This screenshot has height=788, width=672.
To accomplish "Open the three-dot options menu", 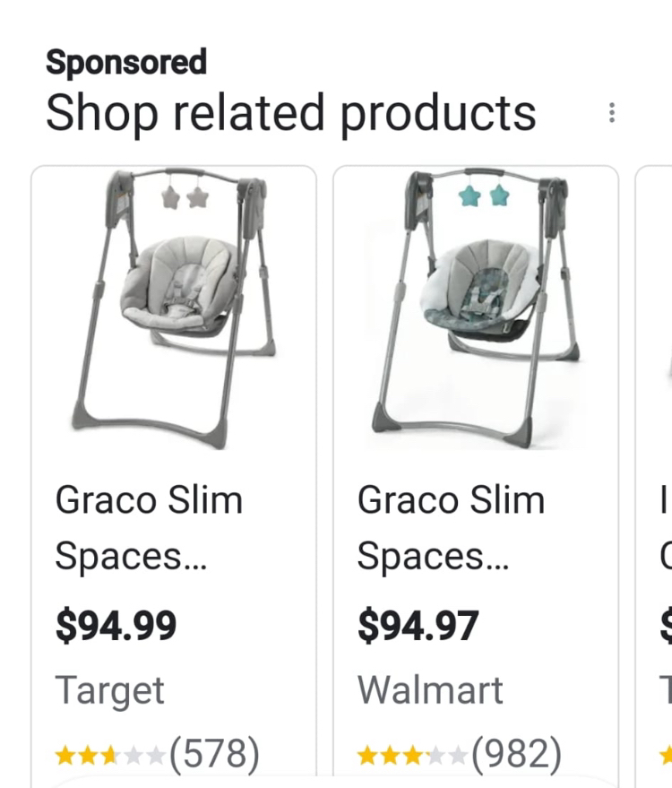I will (613, 111).
